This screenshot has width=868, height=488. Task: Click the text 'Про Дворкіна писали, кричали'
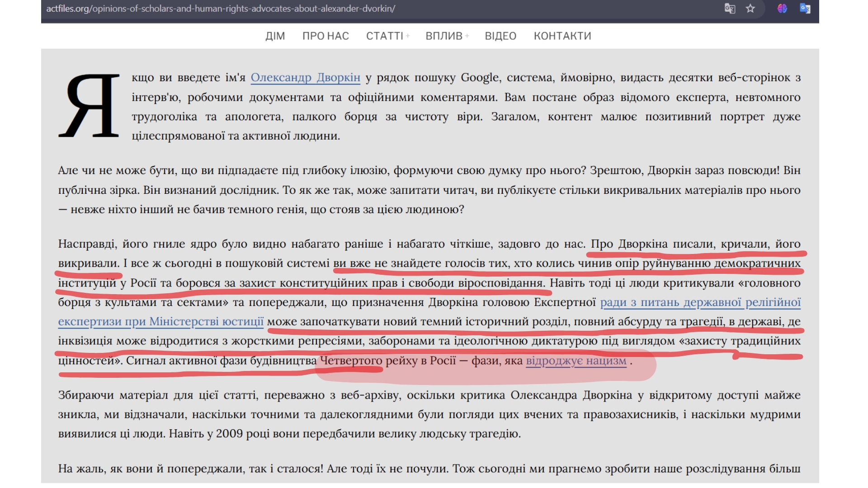(x=679, y=244)
